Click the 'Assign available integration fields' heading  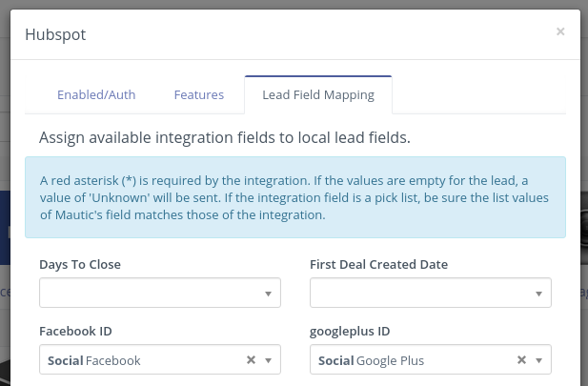pos(225,137)
